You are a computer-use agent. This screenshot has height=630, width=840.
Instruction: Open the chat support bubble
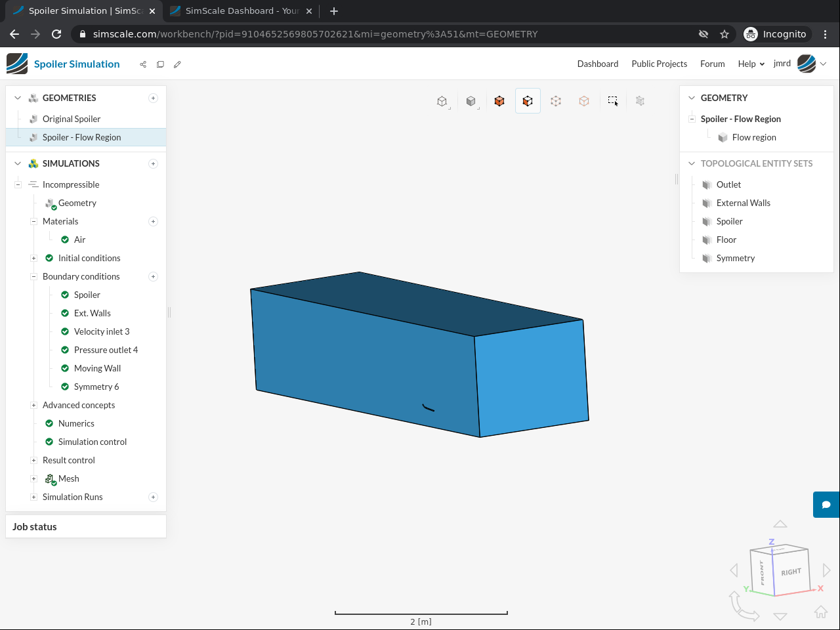click(826, 505)
